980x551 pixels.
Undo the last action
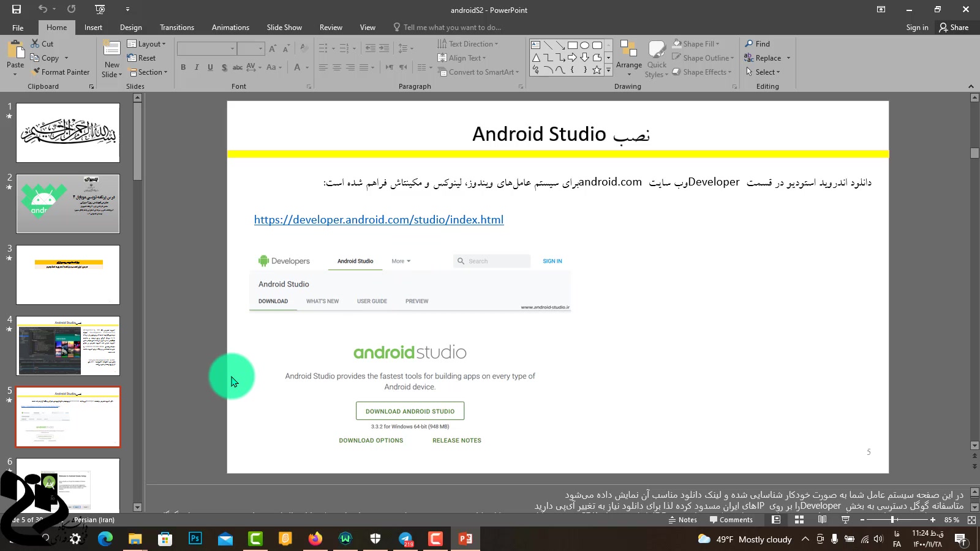(42, 9)
